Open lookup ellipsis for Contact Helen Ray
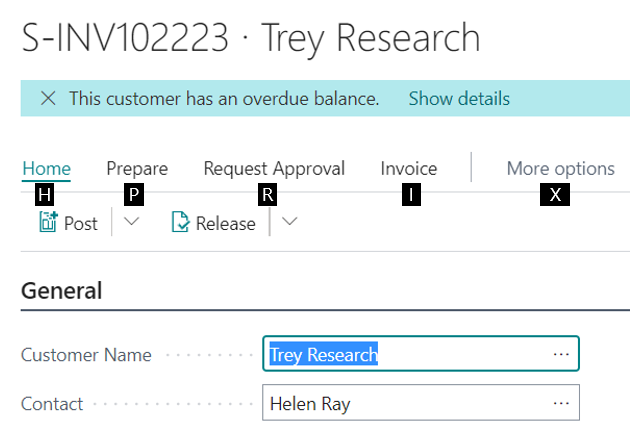The height and width of the screenshot is (428, 630). pos(561,403)
